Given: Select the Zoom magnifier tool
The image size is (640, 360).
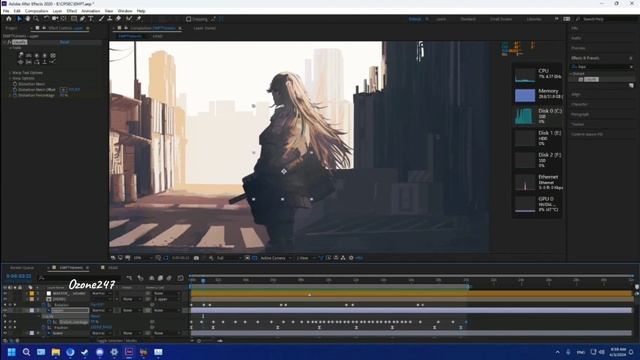Looking at the screenshot, I should coord(36,19).
